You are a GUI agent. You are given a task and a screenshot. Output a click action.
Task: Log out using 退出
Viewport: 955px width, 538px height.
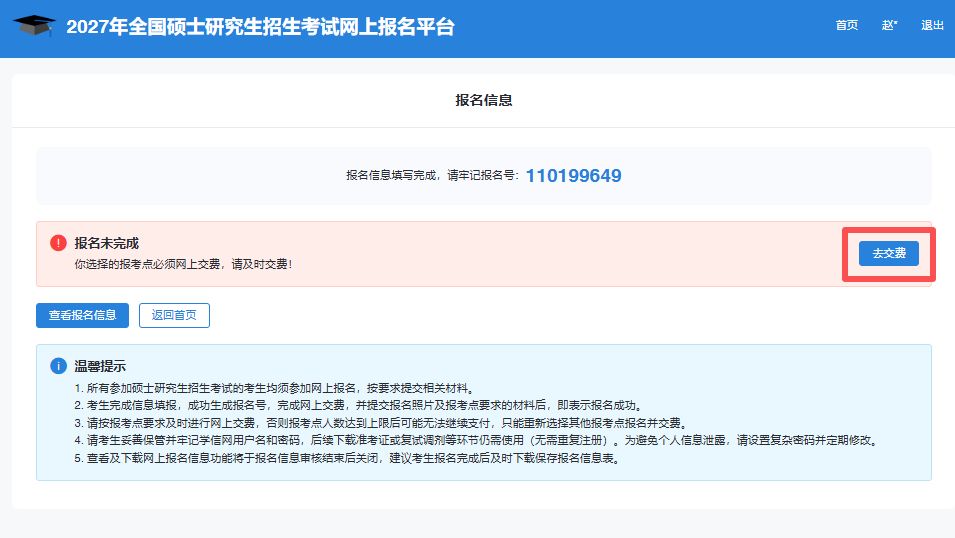[x=932, y=25]
